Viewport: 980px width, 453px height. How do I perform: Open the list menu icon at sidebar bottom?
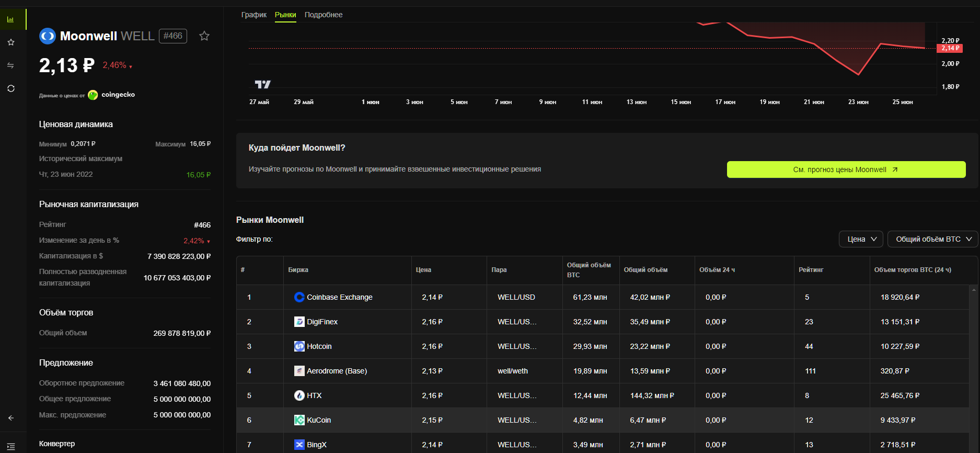pos(10,446)
